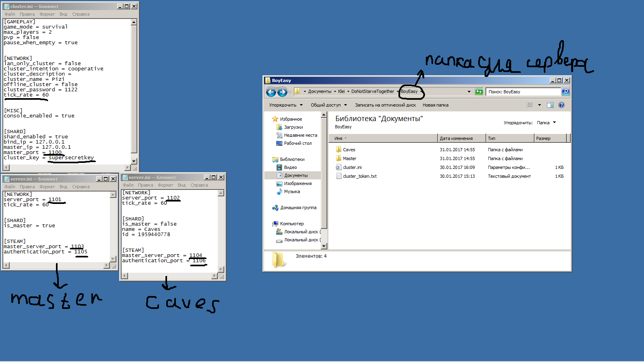This screenshot has width=644, height=362.
Task: Click the search magnifier icon in Explorer
Action: click(566, 92)
